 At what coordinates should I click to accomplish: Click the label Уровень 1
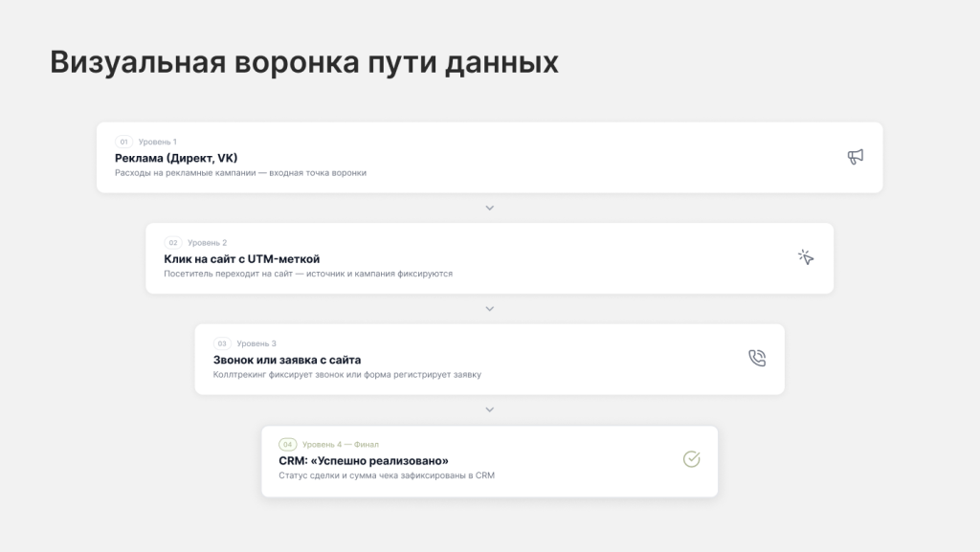coord(158,142)
